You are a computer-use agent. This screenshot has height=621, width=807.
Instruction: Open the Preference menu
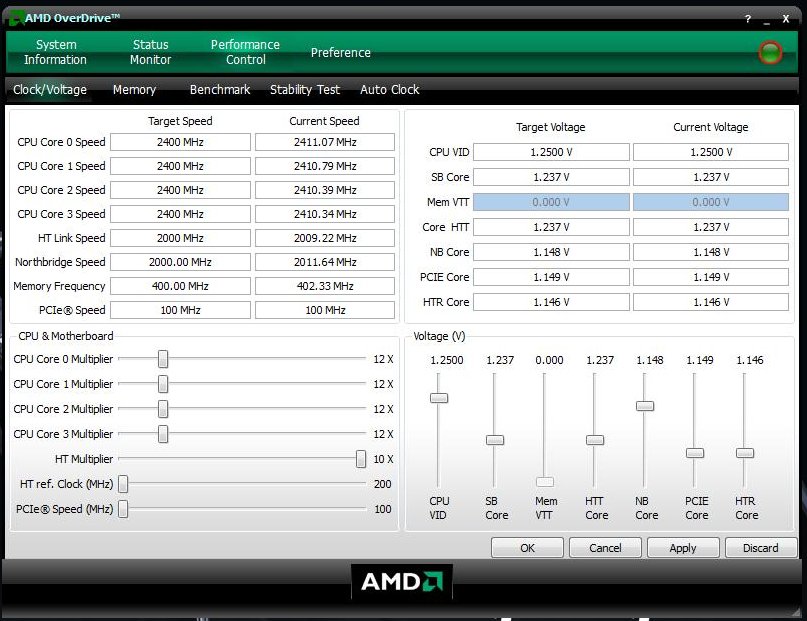341,52
